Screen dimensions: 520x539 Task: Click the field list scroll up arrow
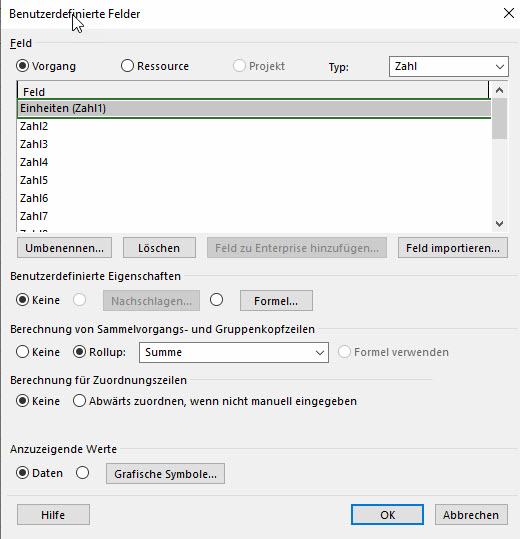499,90
